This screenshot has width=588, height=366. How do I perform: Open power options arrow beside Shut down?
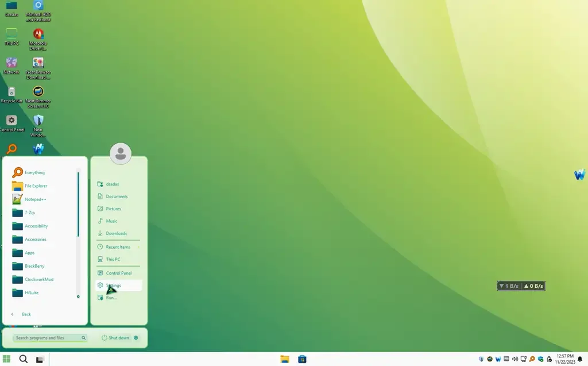click(x=136, y=338)
